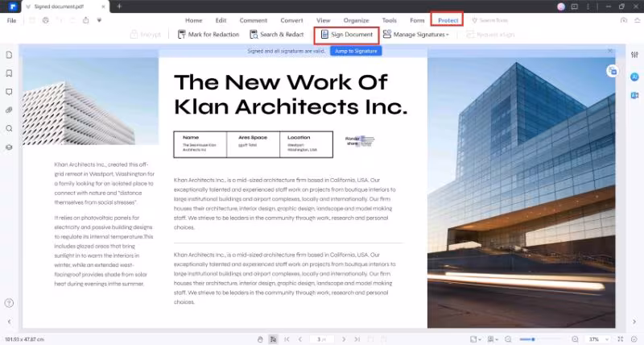Click the help question mark icon
Viewport: 644px width, 345px height.
coord(9,303)
